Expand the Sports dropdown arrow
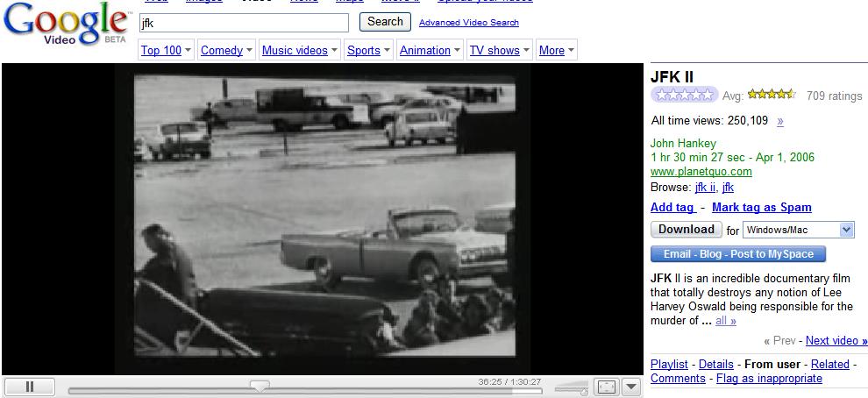This screenshot has width=868, height=398. tap(387, 50)
